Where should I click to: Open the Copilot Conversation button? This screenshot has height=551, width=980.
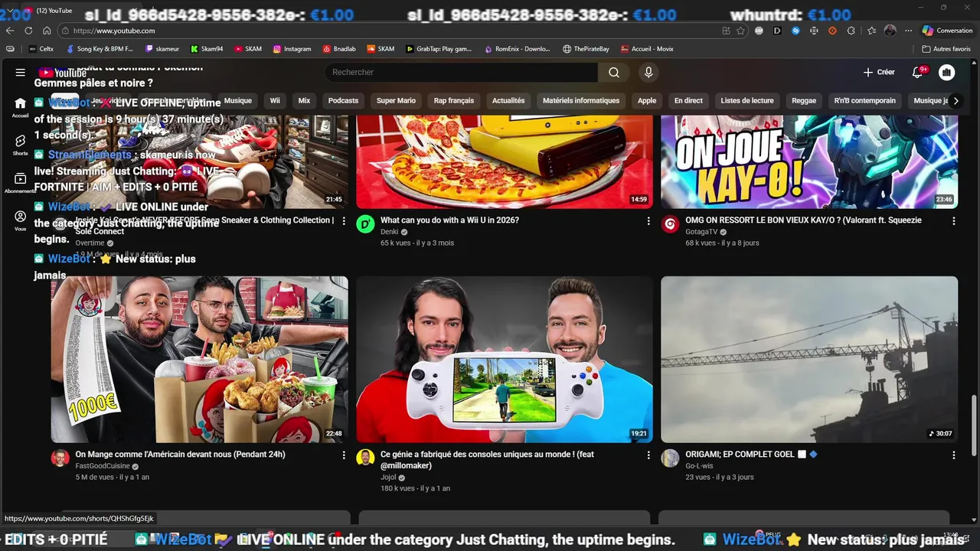pos(947,31)
